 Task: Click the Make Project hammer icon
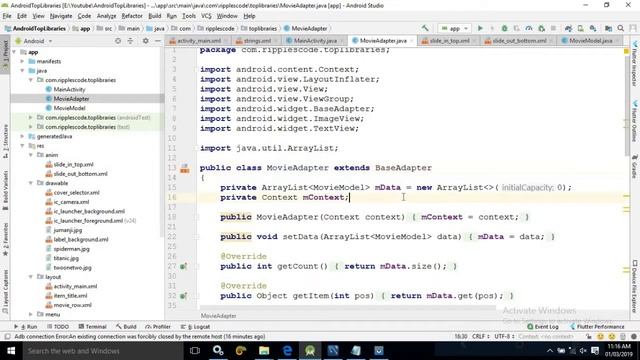(425, 28)
